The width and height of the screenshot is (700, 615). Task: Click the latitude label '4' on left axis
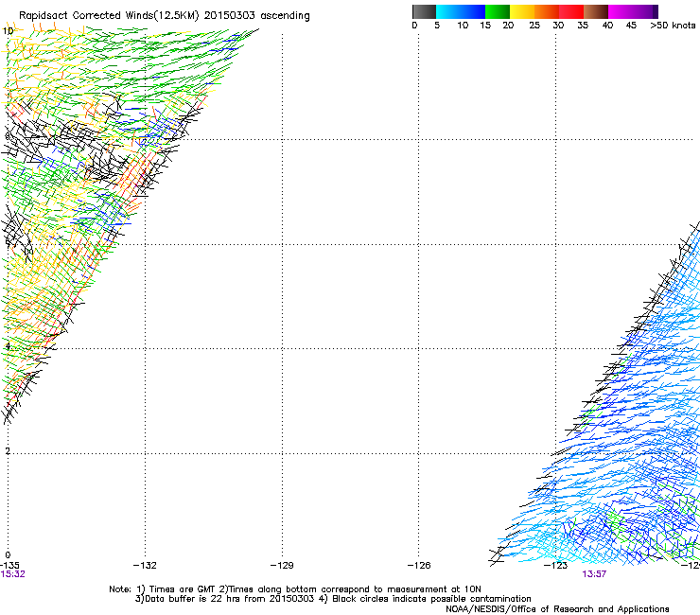8,346
